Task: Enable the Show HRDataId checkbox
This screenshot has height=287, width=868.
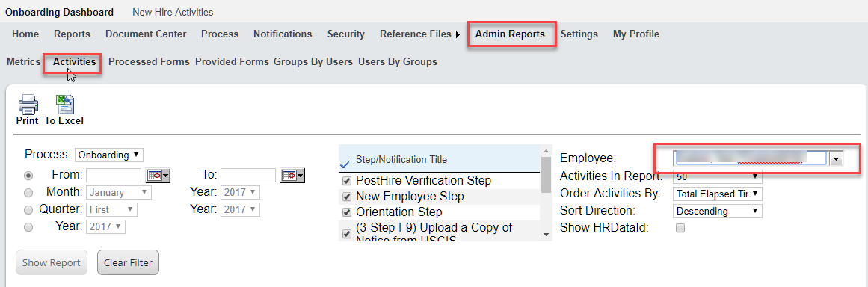Action: pos(680,228)
